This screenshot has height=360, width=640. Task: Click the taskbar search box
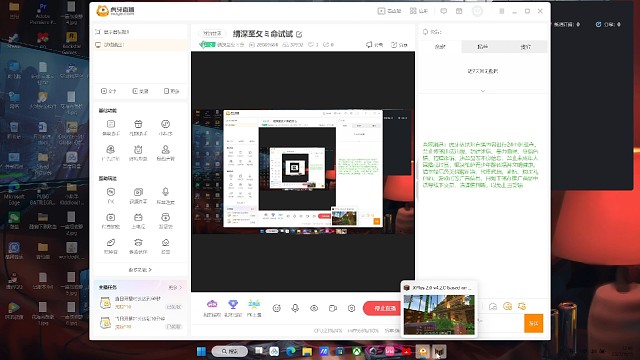230,351
